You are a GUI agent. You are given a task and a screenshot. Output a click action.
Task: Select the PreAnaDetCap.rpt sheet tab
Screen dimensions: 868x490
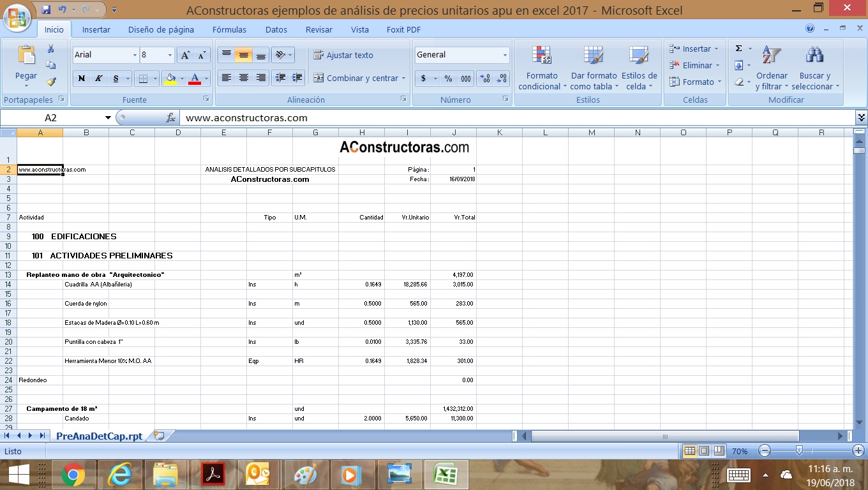(99, 436)
